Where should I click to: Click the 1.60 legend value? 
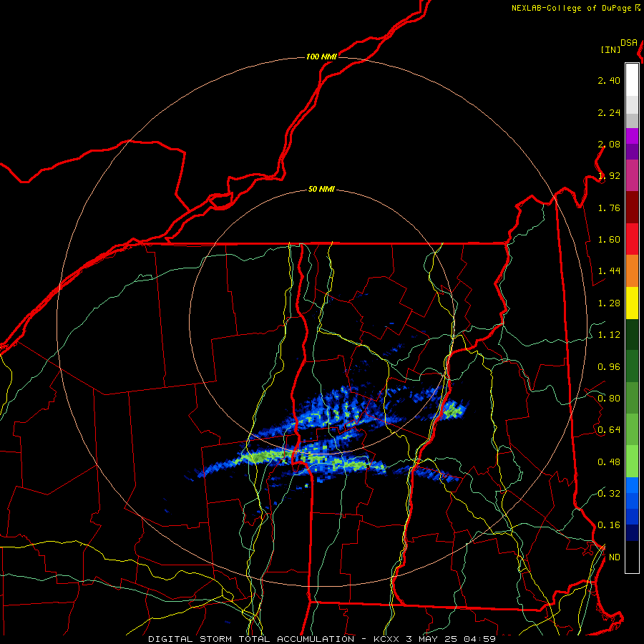tap(609, 240)
